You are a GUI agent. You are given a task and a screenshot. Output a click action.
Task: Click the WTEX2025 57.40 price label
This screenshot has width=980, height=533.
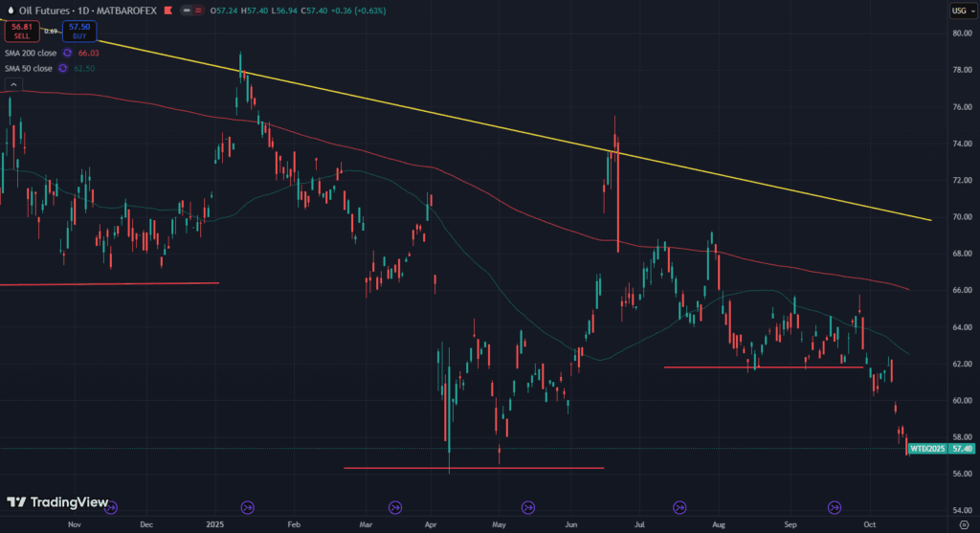point(942,448)
